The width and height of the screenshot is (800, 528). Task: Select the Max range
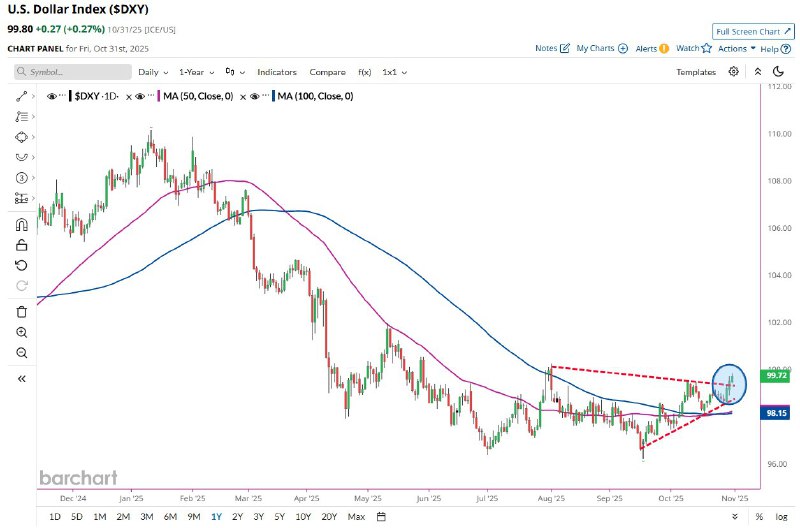coord(356,517)
